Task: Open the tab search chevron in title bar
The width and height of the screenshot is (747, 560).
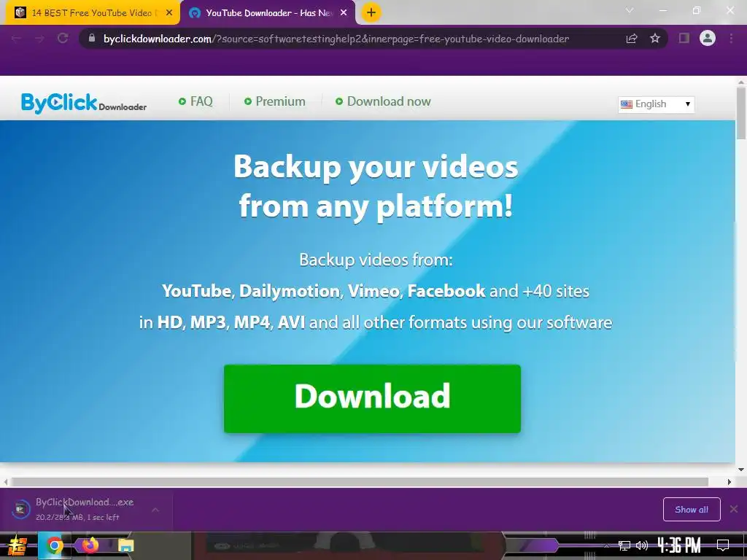Action: [630, 10]
